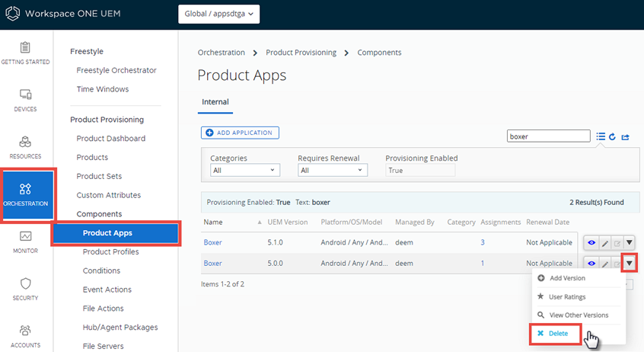Open Custom Attributes in sidebar

coord(108,195)
